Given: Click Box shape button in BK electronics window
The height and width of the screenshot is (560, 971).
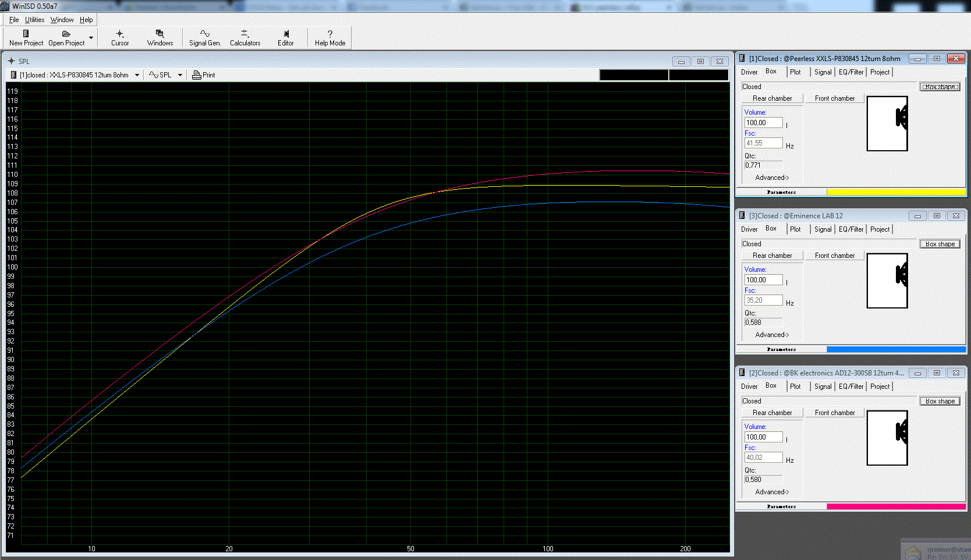Looking at the screenshot, I should click(940, 401).
